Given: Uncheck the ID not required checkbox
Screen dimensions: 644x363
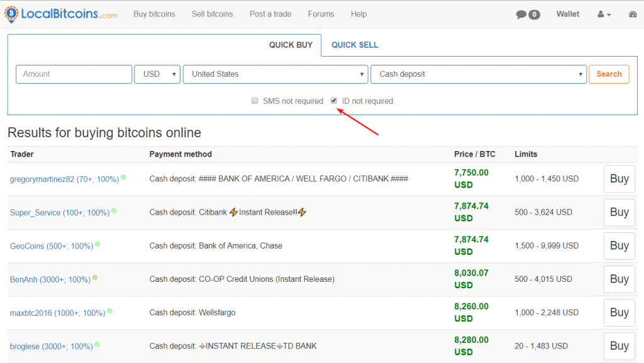Looking at the screenshot, I should (x=334, y=101).
